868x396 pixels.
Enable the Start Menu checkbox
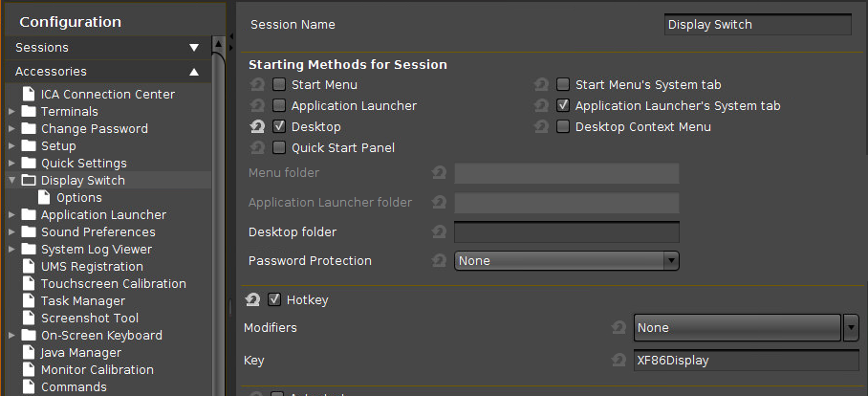click(279, 85)
